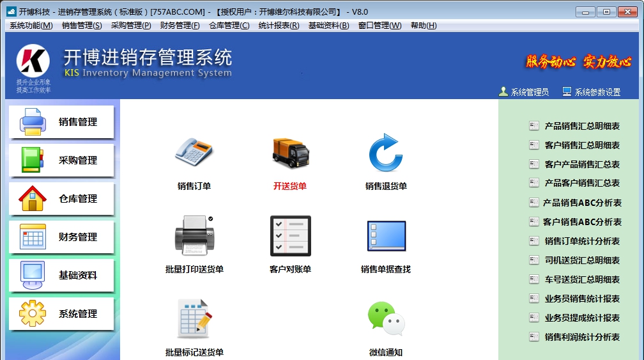Open the 客户对账单 checklist icon
644x360 pixels.
point(290,236)
